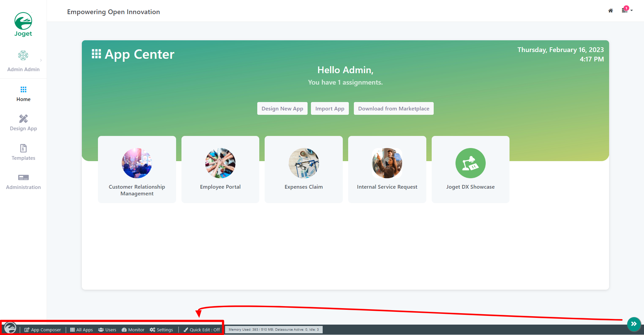The width and height of the screenshot is (644, 335).
Task: Click the Joget logo in the admin bar
Action: pyautogui.click(x=10, y=328)
